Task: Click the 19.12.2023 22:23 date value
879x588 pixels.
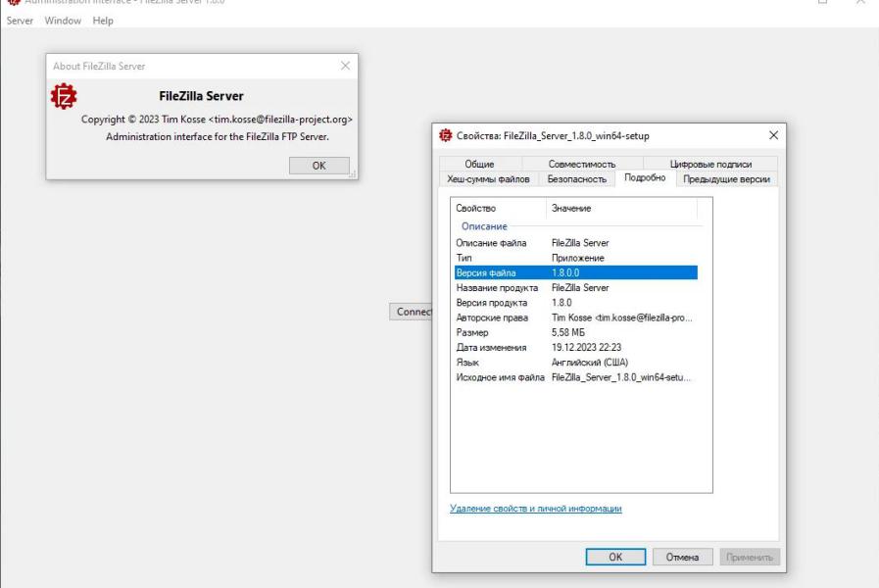Action: coord(586,348)
